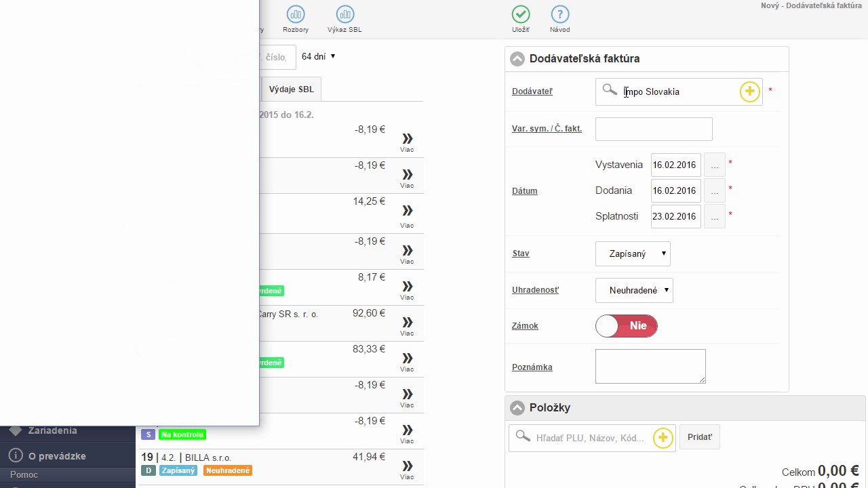Viewport: 868px width, 488px height.
Task: Click the 92,60 € amount
Action: point(369,314)
